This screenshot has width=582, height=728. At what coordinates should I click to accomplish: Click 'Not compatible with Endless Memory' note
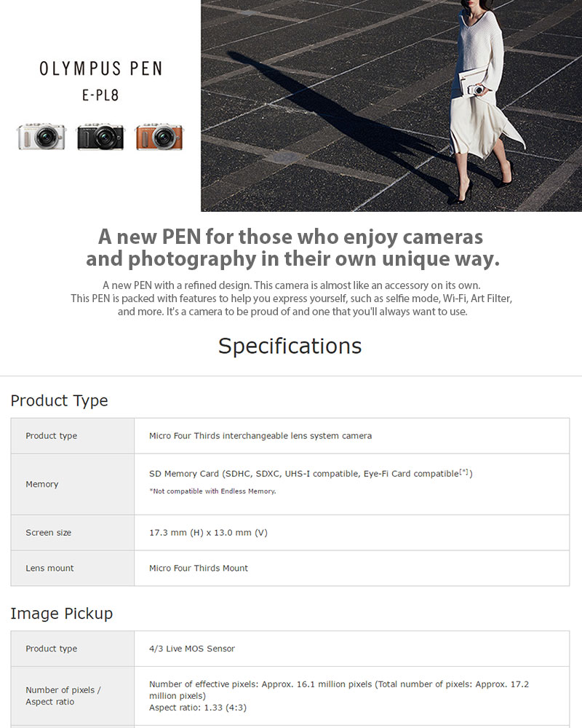click(212, 491)
